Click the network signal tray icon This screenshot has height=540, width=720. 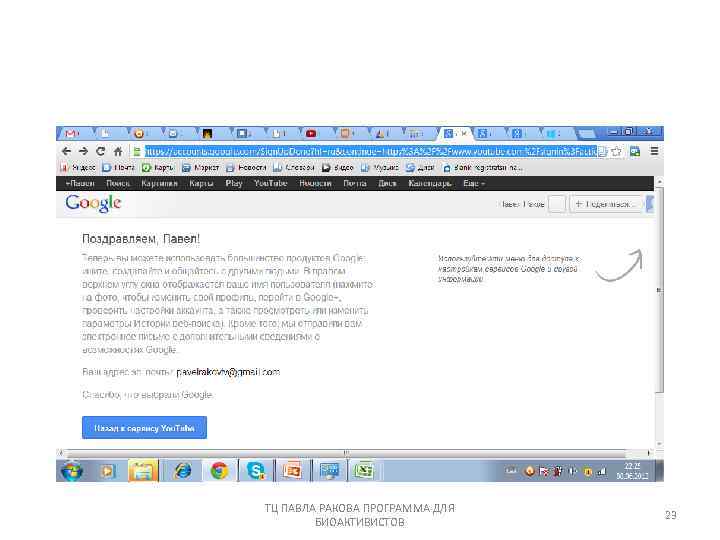coord(602,471)
